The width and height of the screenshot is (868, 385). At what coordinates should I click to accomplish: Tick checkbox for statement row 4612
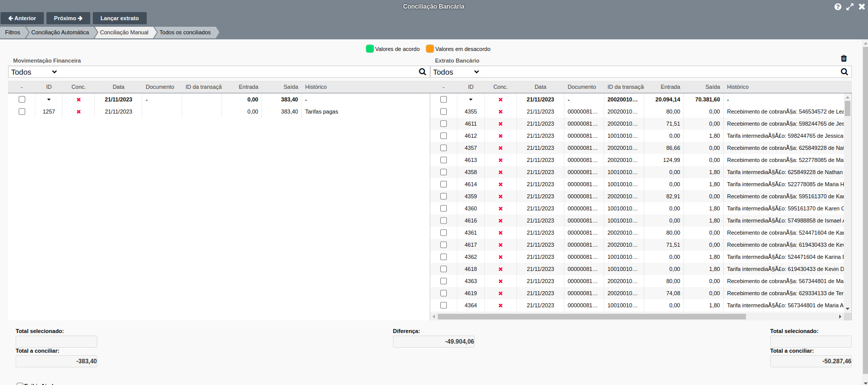pos(443,136)
